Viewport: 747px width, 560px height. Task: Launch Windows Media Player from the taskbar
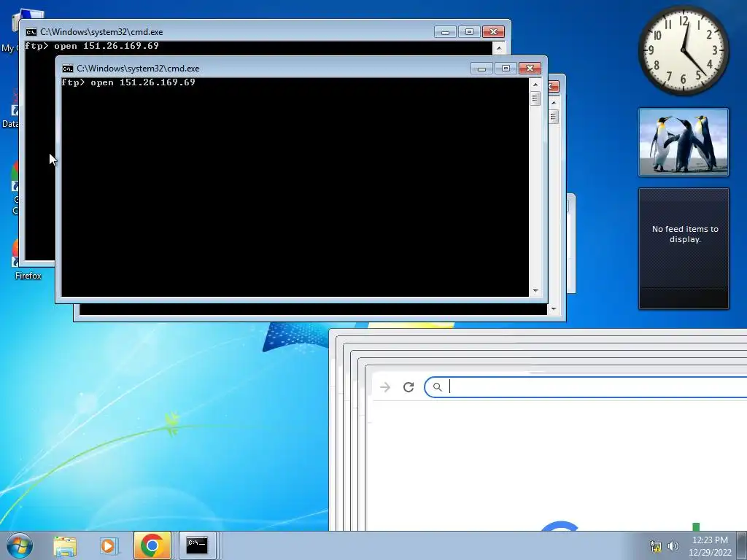click(x=108, y=545)
